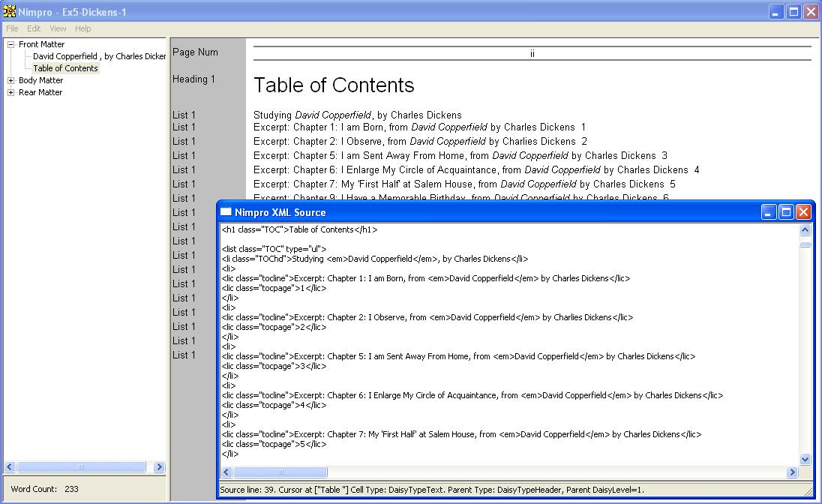Expand the Rear Matter tree node
The image size is (822, 504).
10,92
